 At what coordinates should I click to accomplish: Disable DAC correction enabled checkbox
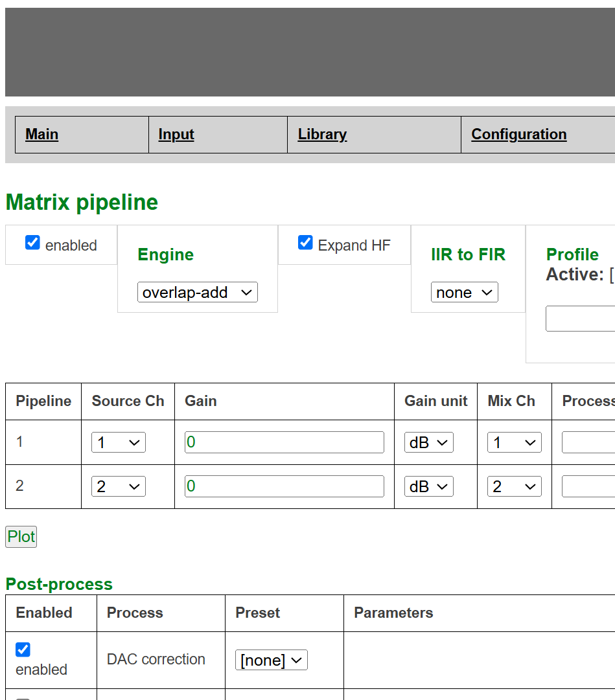point(23,649)
